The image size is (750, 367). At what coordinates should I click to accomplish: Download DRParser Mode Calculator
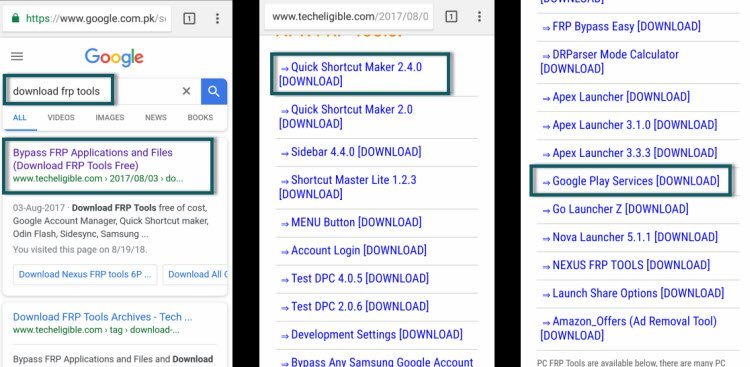point(609,62)
